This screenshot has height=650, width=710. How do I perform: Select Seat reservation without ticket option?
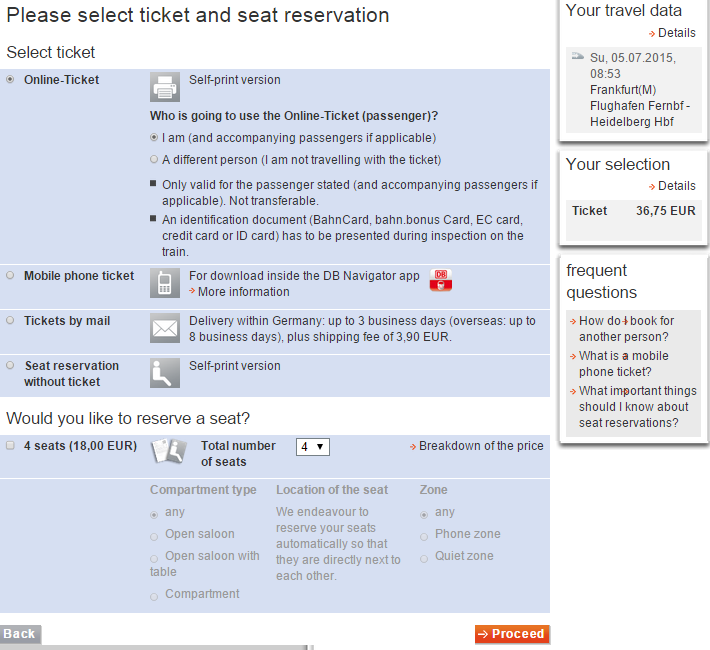pos(10,365)
